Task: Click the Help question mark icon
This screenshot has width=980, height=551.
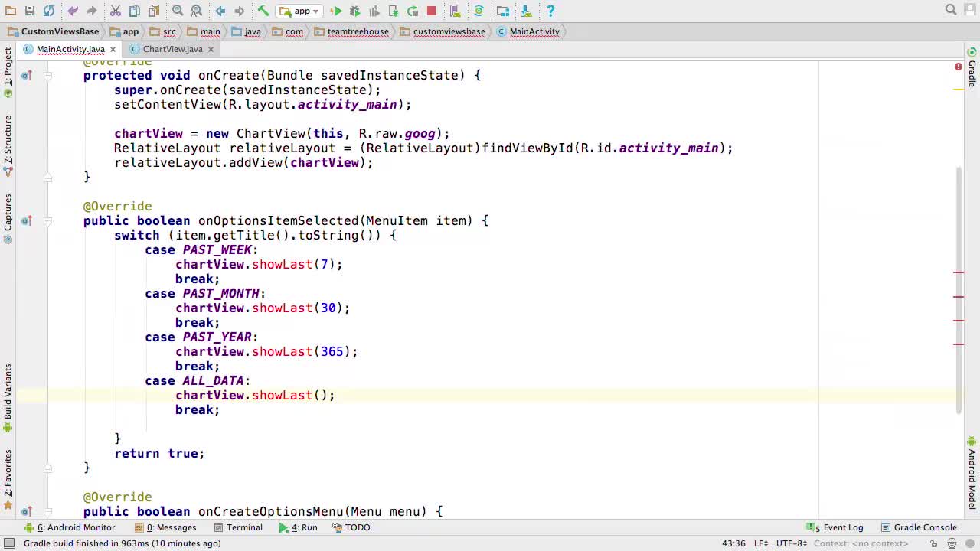Action: click(550, 11)
